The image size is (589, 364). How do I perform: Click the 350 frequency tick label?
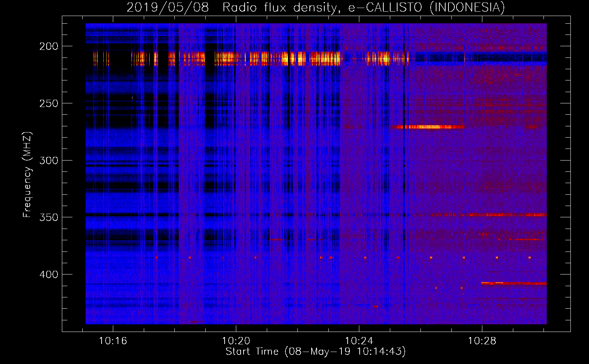click(49, 217)
